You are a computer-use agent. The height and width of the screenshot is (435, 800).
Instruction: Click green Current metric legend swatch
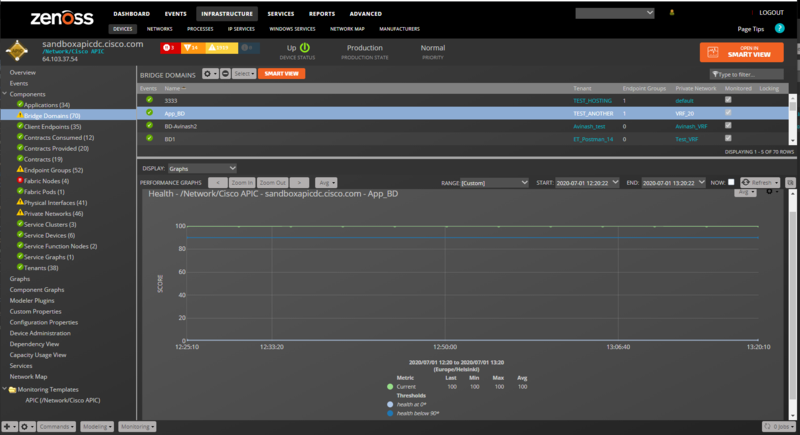(x=390, y=387)
